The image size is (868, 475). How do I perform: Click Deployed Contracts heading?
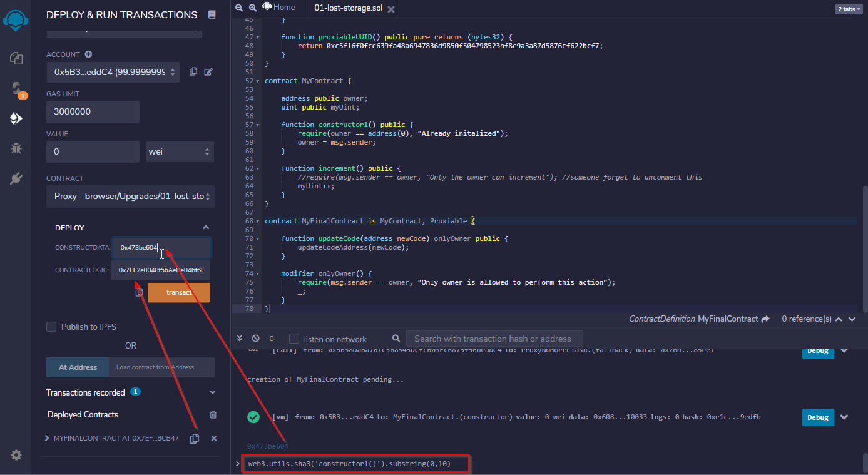pyautogui.click(x=83, y=414)
